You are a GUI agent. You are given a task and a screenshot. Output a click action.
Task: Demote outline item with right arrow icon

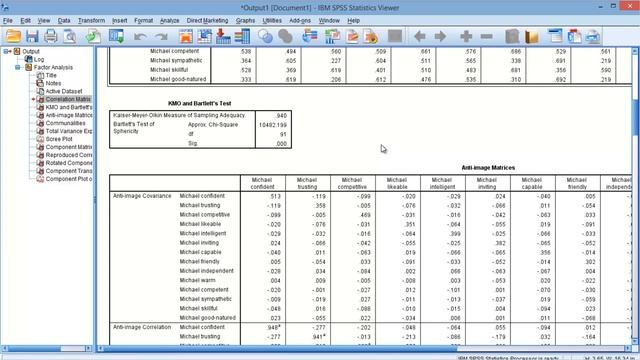coord(440,36)
